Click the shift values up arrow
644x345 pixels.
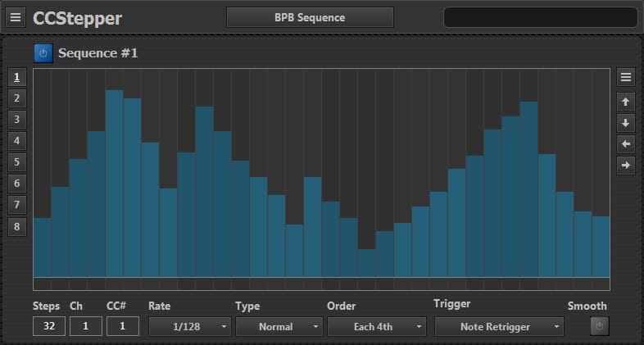[626, 102]
